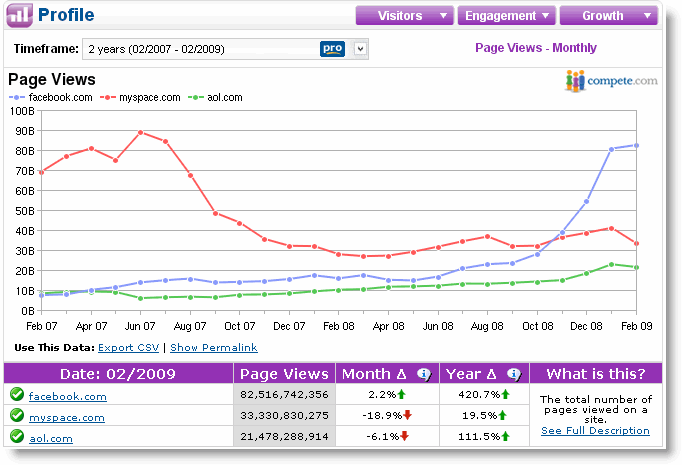
Task: Open the Visitors dropdown menu
Action: point(405,16)
